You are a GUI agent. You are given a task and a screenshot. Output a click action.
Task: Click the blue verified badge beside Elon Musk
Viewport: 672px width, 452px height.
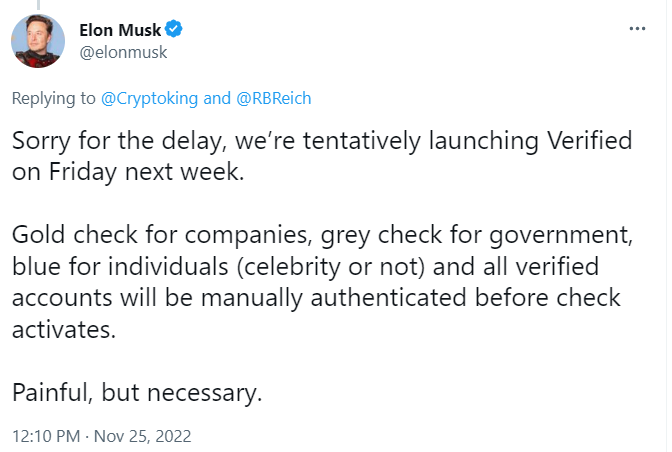(174, 29)
